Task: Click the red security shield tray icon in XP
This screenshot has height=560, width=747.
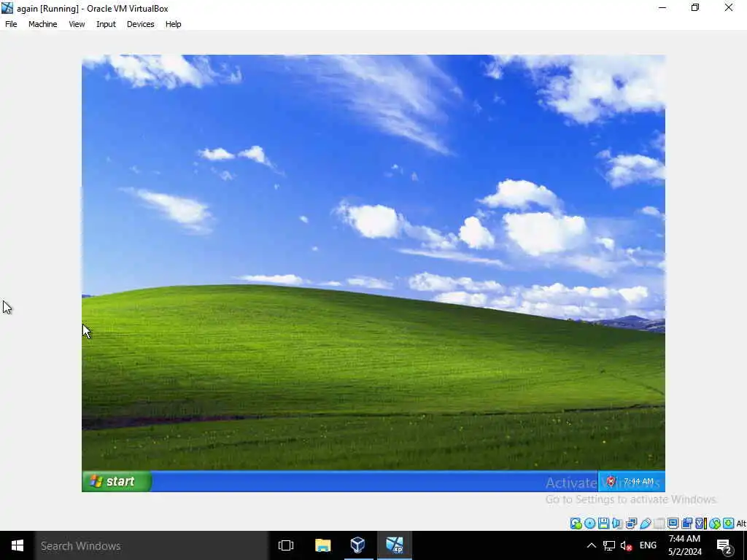Action: pos(611,481)
